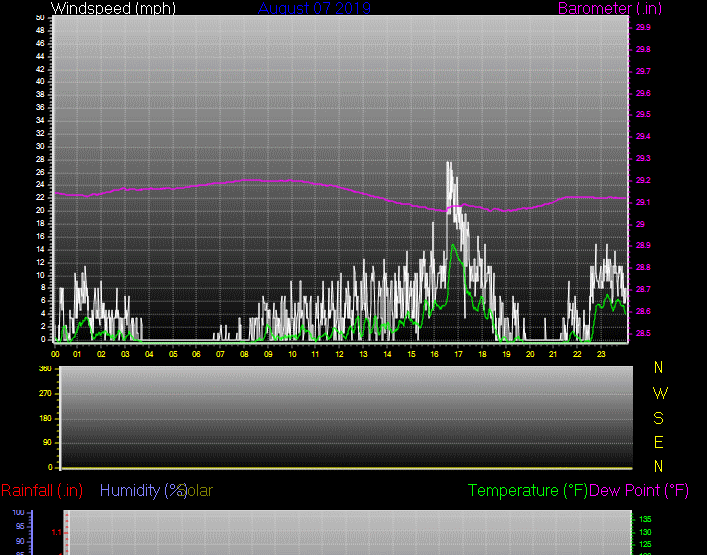Select hour label 13 on time axis

coord(363,354)
